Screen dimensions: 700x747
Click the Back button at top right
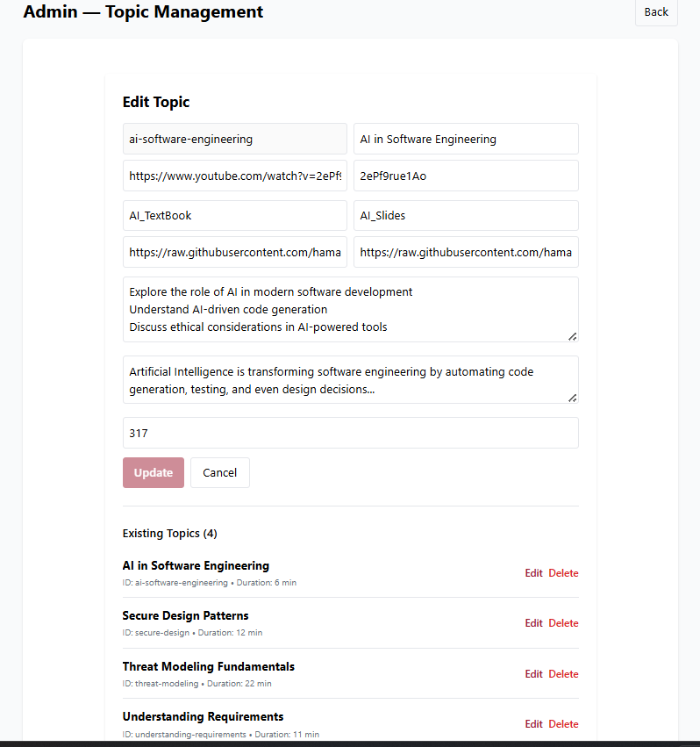656,12
